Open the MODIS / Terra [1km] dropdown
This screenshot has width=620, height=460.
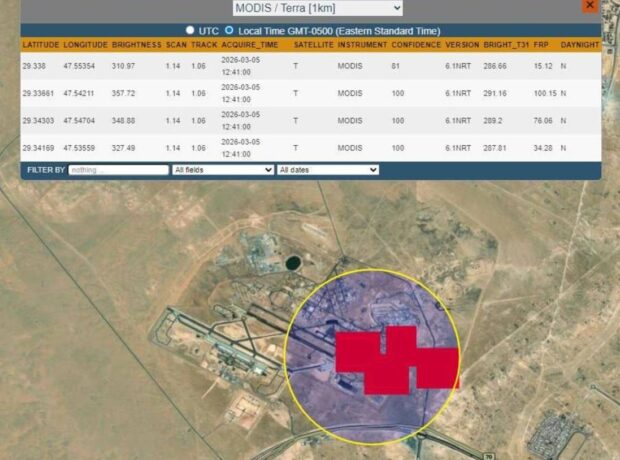(317, 8)
